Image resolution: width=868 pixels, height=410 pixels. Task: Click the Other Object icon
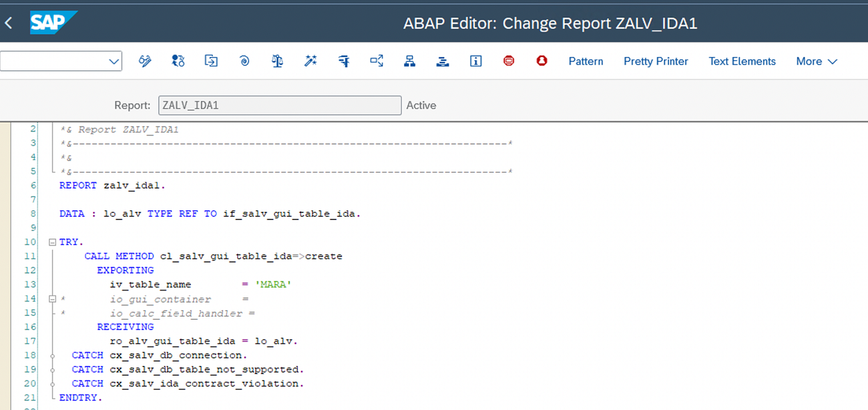click(211, 61)
